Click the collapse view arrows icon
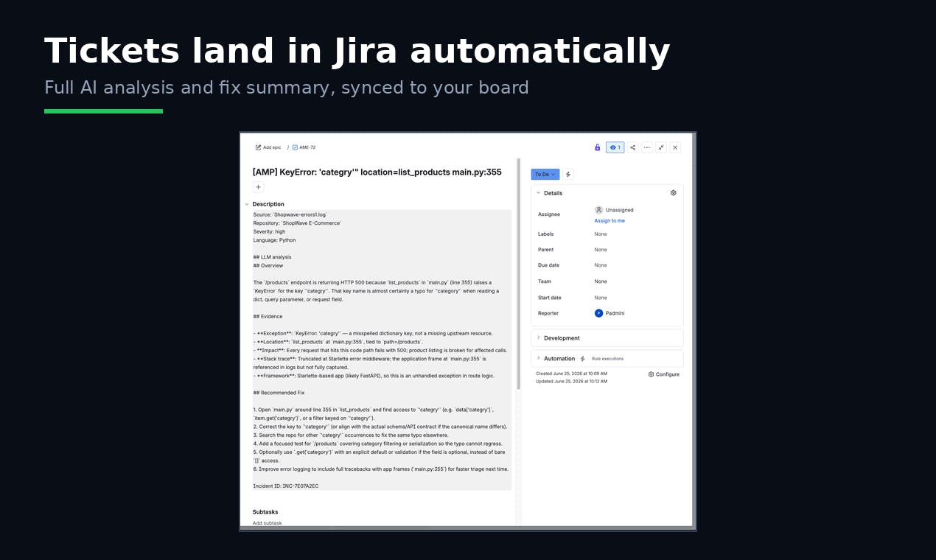 coord(661,147)
